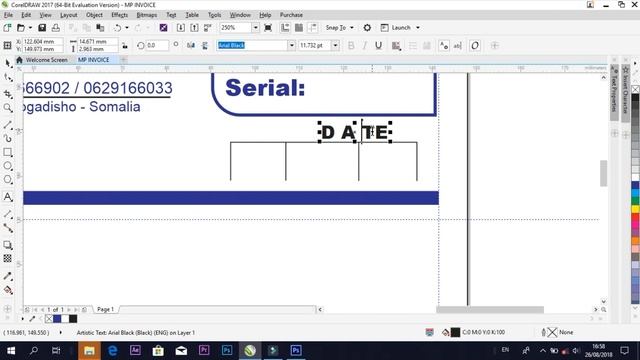
Task: Open Options with the gear icon
Action: click(367, 28)
